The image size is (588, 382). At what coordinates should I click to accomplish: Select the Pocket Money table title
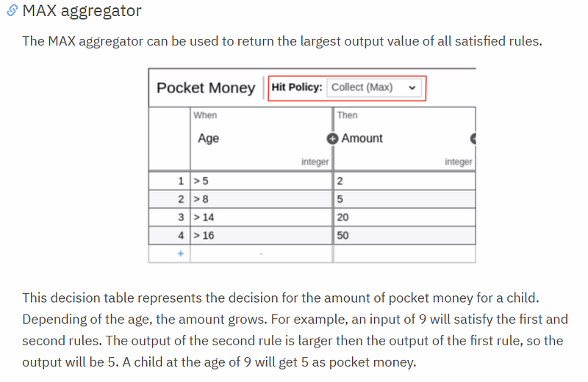click(x=206, y=88)
